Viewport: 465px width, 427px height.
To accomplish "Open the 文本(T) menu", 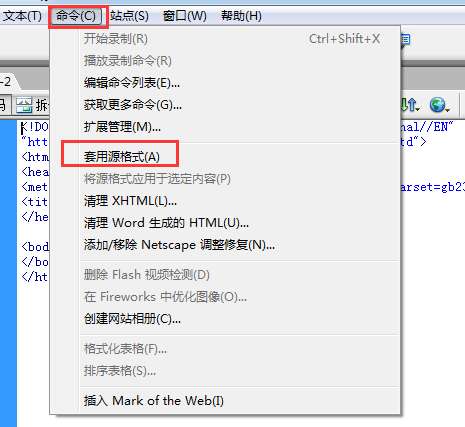I will pos(22,16).
